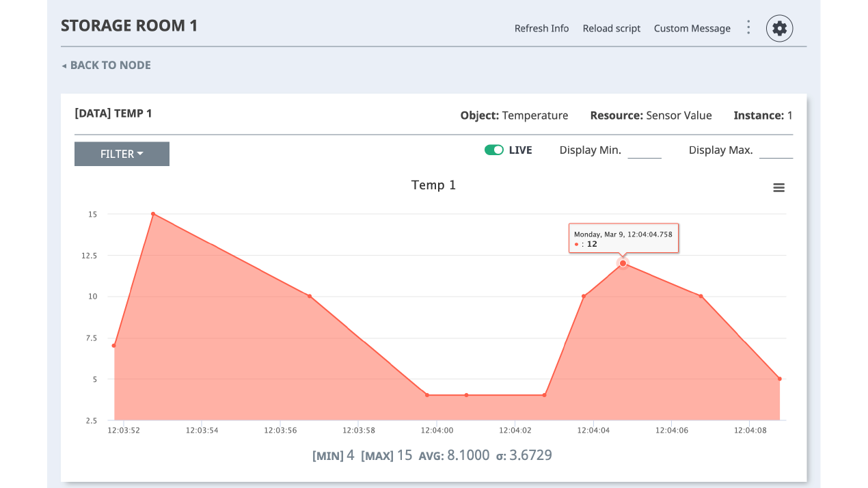This screenshot has height=488, width=868.
Task: Click the highlighted data point valued 12
Action: pos(622,263)
